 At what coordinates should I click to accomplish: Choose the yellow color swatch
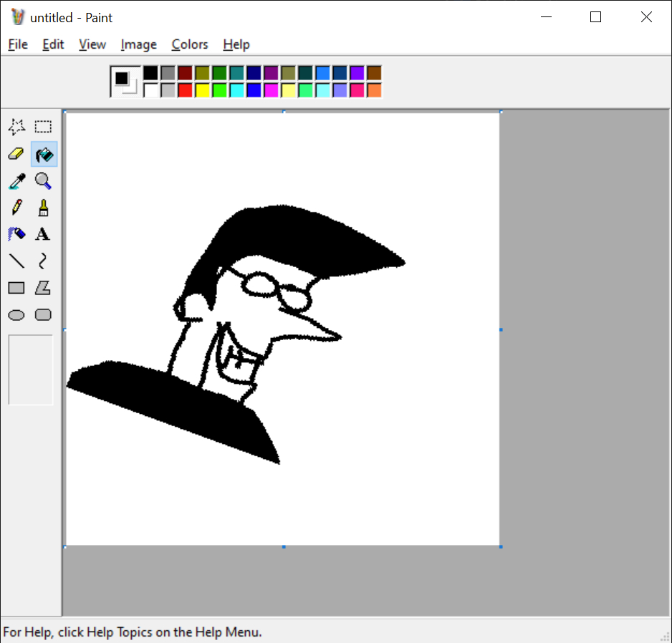[x=202, y=90]
